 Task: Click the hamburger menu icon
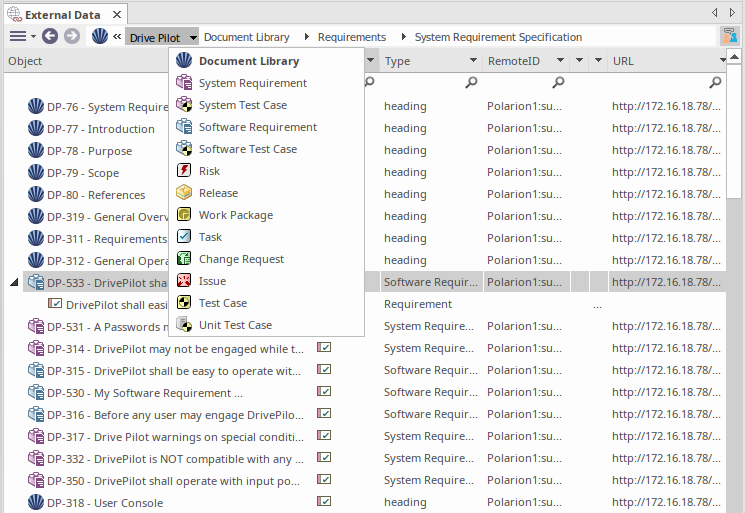coord(18,36)
